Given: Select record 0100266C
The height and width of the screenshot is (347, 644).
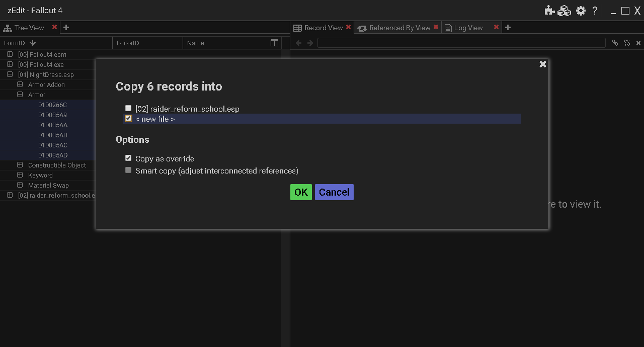Looking at the screenshot, I should (x=52, y=105).
